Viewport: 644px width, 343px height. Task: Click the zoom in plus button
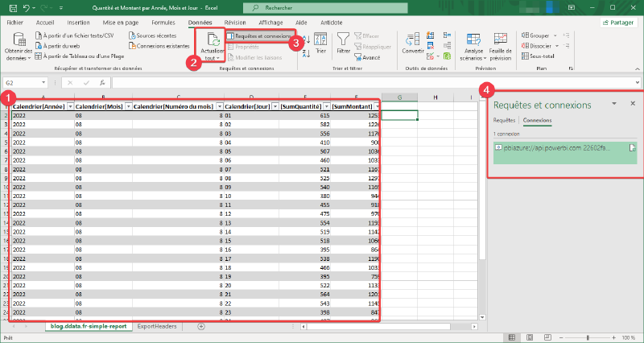pos(613,337)
